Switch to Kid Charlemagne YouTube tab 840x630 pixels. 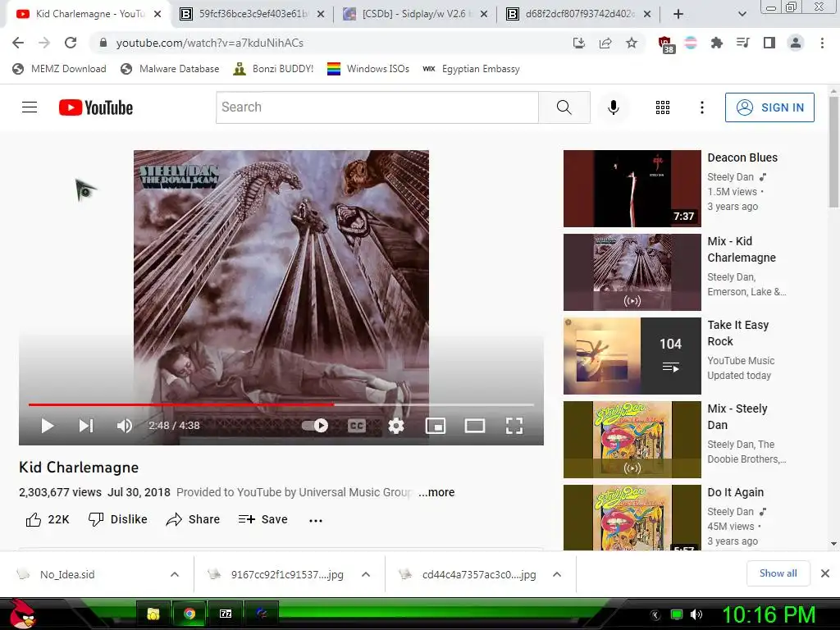[x=89, y=14]
